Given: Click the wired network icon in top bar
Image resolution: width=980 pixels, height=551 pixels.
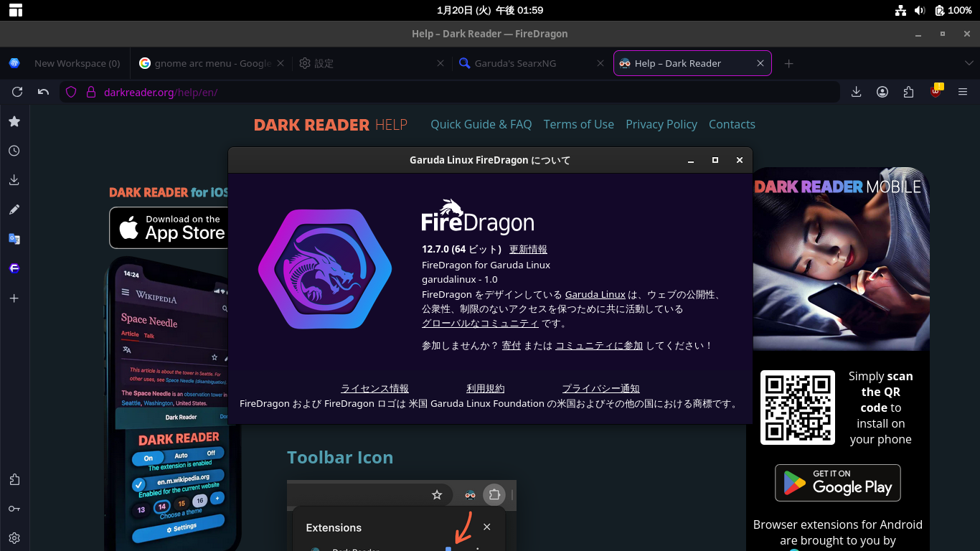Looking at the screenshot, I should click(900, 10).
